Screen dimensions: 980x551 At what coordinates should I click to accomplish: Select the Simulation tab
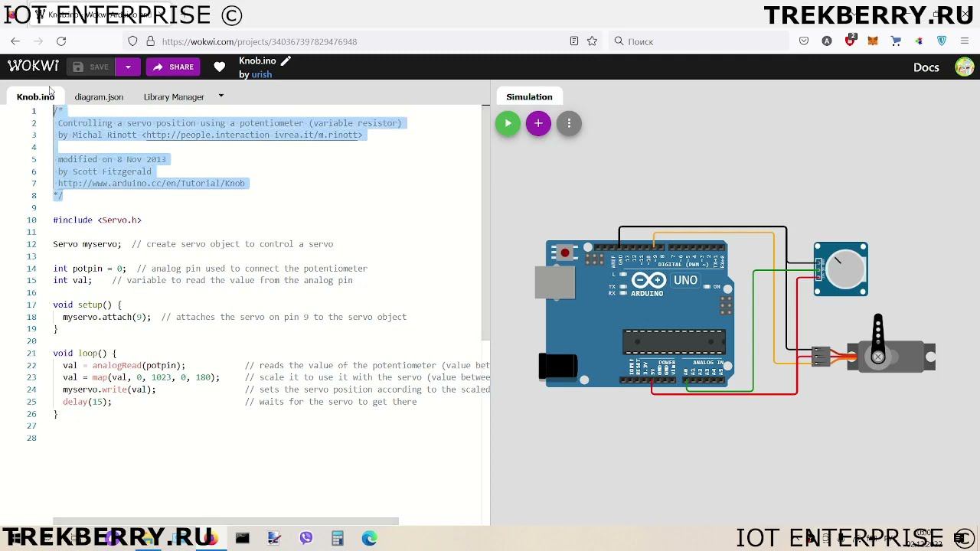tap(529, 97)
